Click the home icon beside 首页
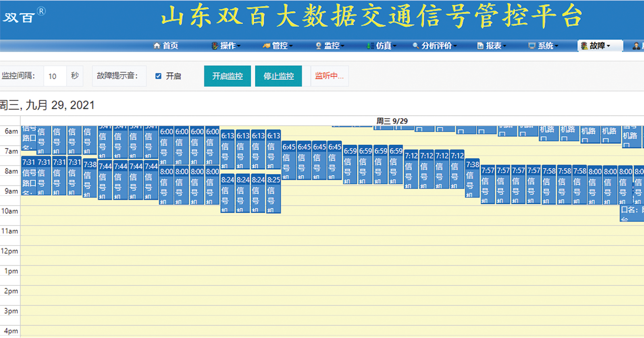Viewport: 644px width, 338px height. click(157, 46)
